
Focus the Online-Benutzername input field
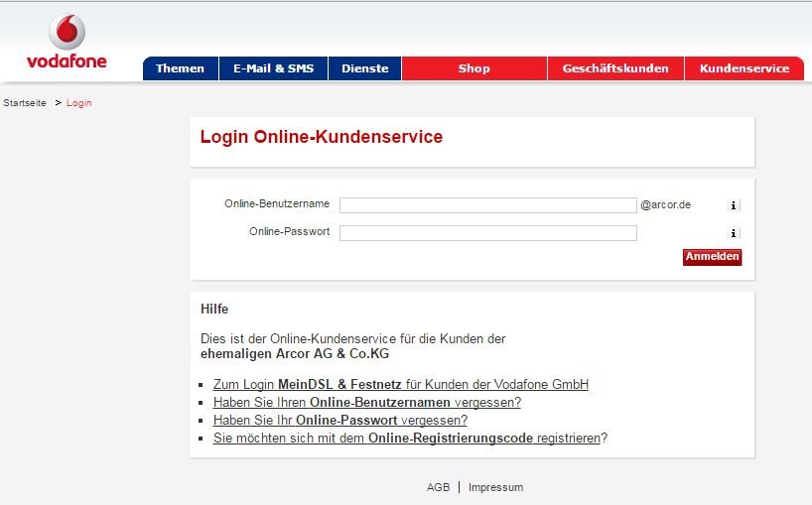pos(487,205)
